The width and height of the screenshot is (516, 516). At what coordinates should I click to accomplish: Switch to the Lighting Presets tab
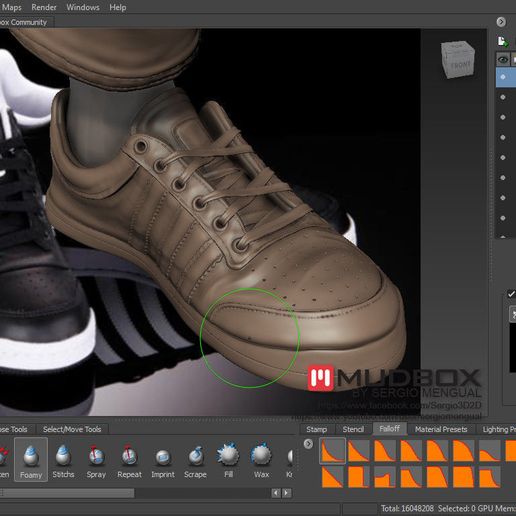[x=499, y=429]
